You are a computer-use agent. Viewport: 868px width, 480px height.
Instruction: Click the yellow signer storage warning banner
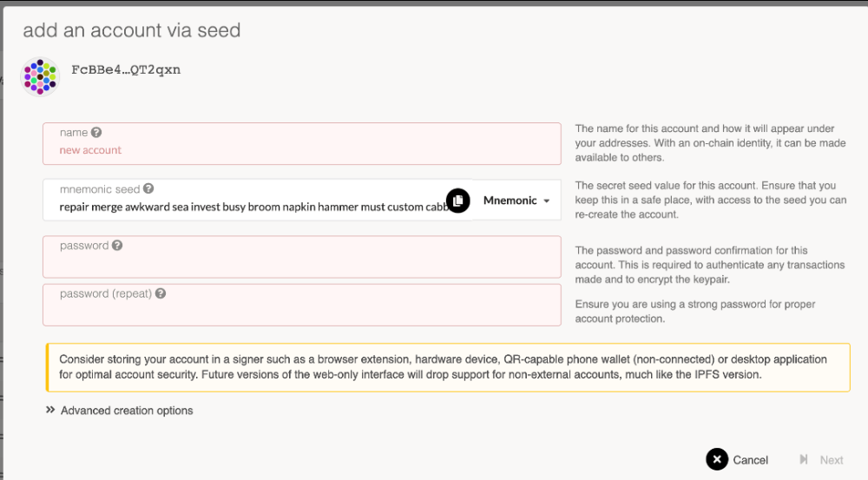click(x=448, y=368)
